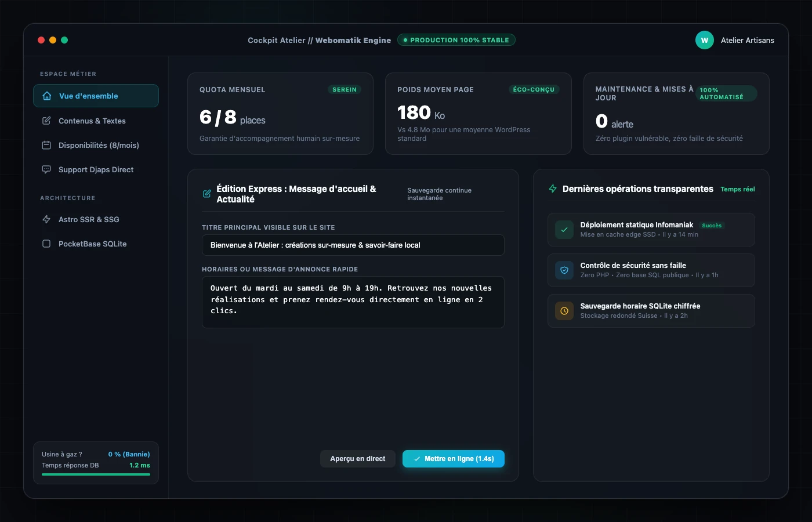Click the shield icon for Contrôle de sécurité
Screen dimensions: 812x522
564,270
